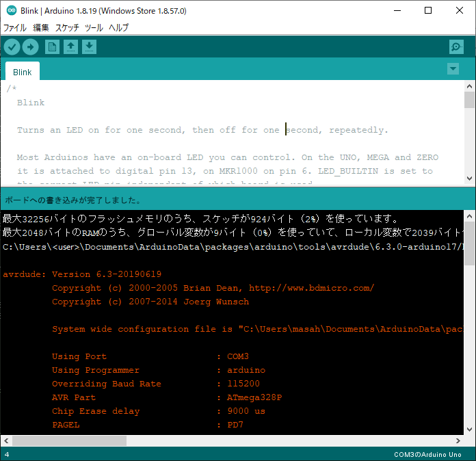Click the console value 'ATmega328P'

point(254,397)
